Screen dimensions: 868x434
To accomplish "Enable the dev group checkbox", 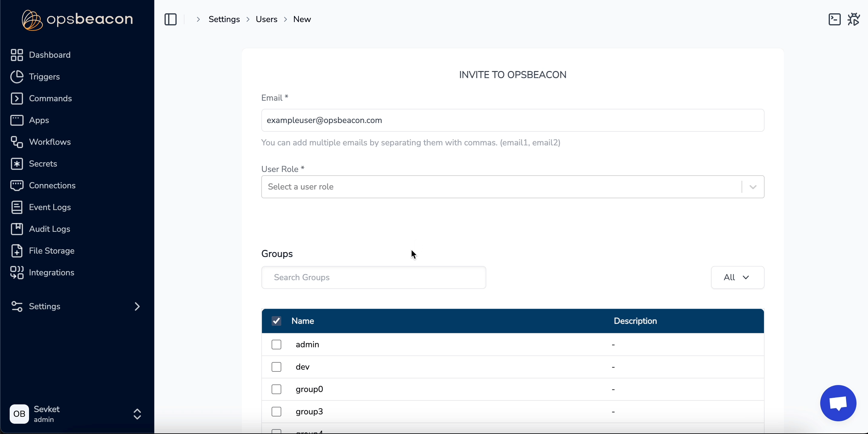I will click(276, 367).
